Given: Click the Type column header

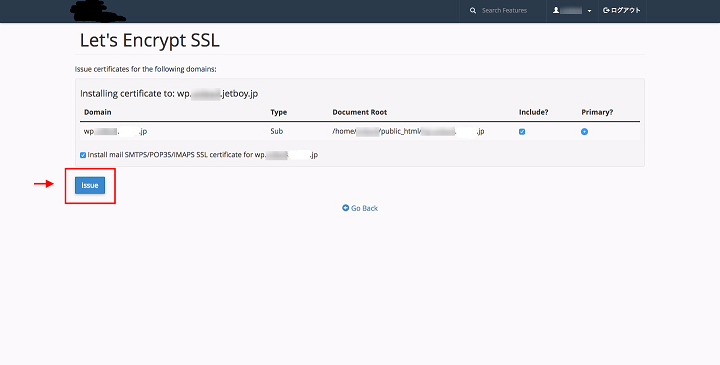Looking at the screenshot, I should [x=278, y=112].
